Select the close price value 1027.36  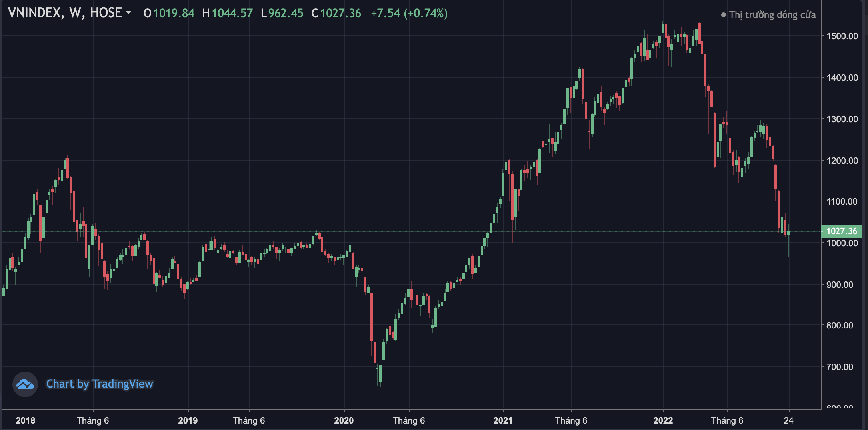(341, 13)
